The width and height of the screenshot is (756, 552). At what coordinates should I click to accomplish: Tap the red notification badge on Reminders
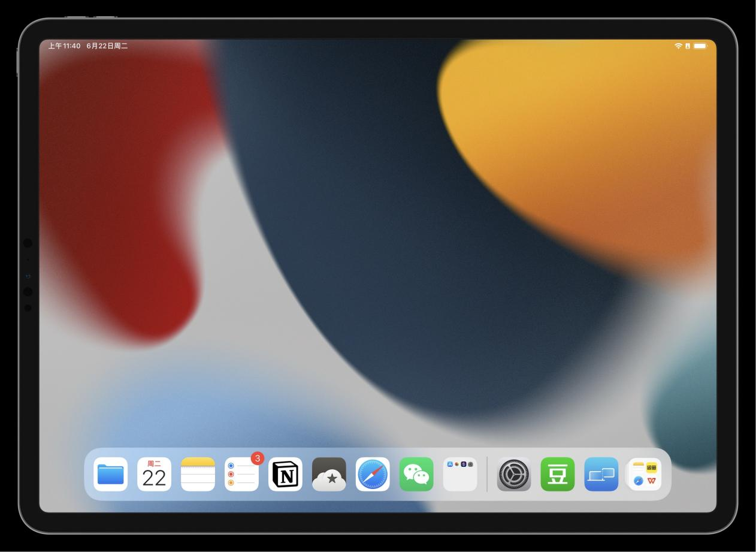(258, 459)
